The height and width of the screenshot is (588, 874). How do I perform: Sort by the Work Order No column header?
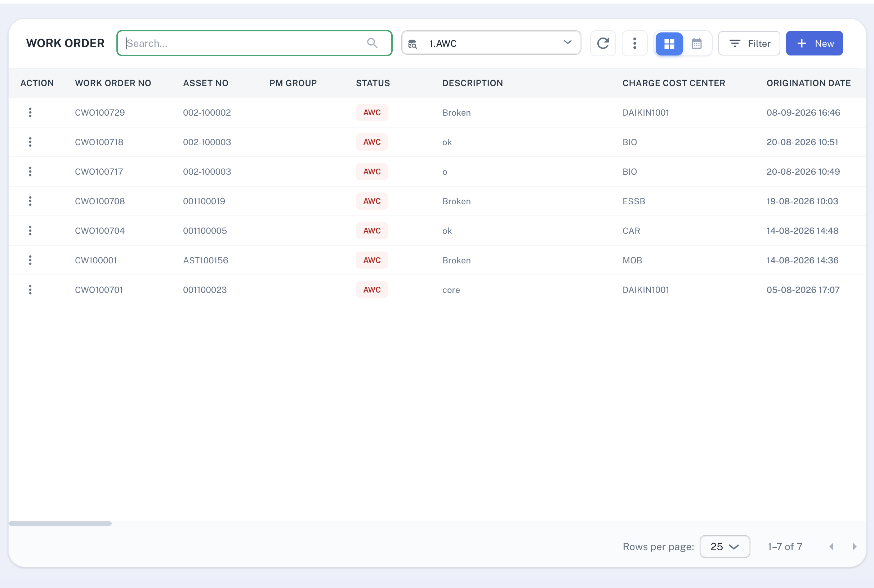point(113,83)
